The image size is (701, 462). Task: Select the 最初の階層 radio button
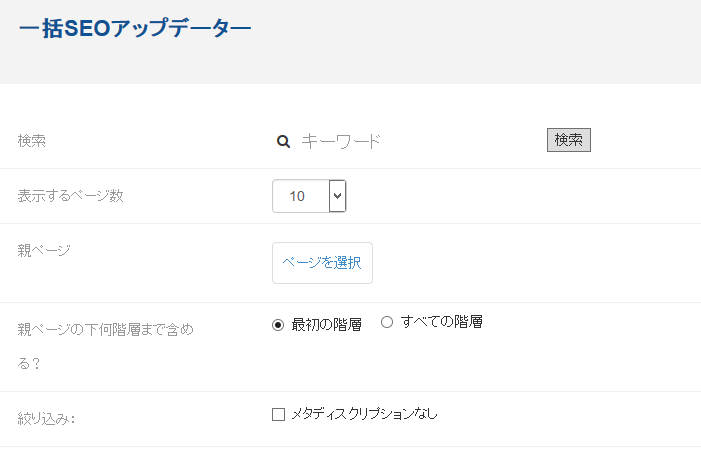coord(278,325)
